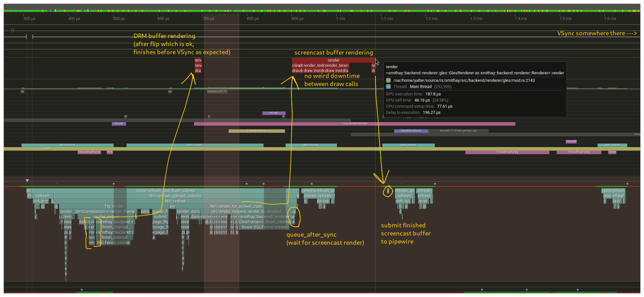Click the DrmCompositor<>::render_frame zone

105,212
